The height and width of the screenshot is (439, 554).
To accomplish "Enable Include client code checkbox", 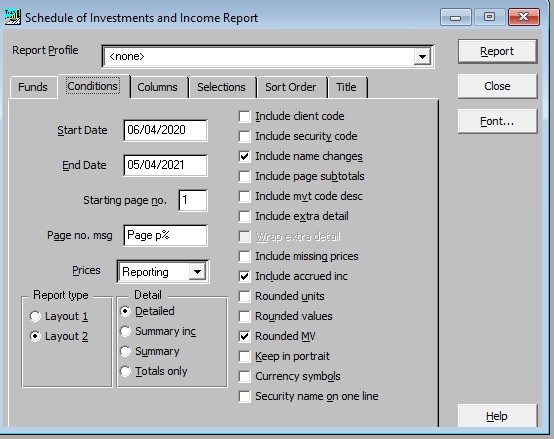I will tap(244, 116).
